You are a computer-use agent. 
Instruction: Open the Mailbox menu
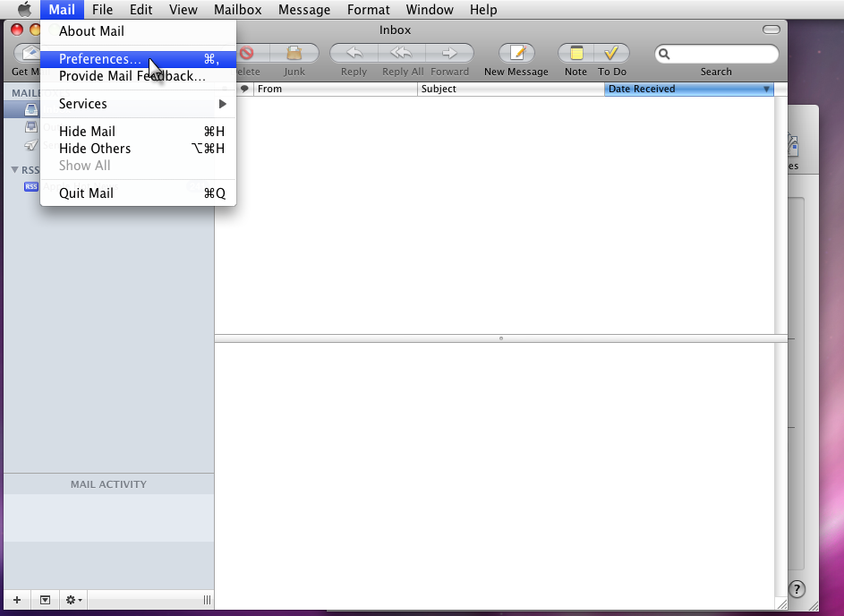click(x=237, y=9)
